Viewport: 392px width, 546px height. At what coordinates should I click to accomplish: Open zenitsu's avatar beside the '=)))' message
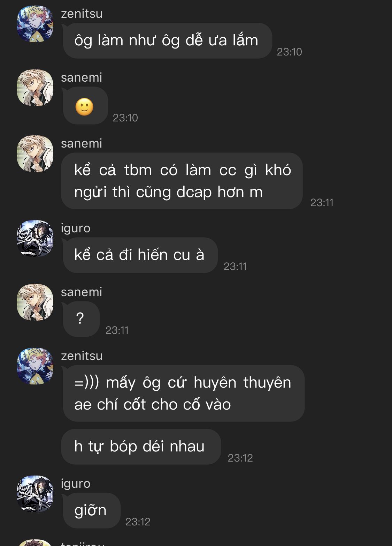(x=35, y=366)
